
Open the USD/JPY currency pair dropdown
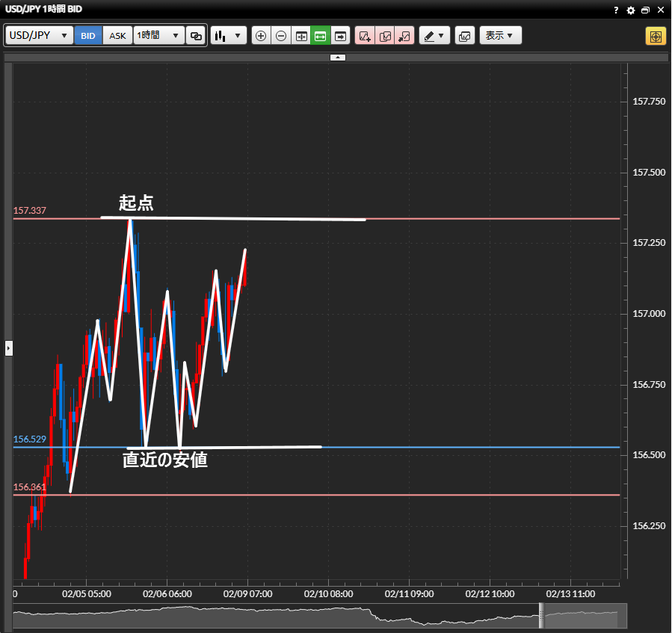(x=40, y=36)
